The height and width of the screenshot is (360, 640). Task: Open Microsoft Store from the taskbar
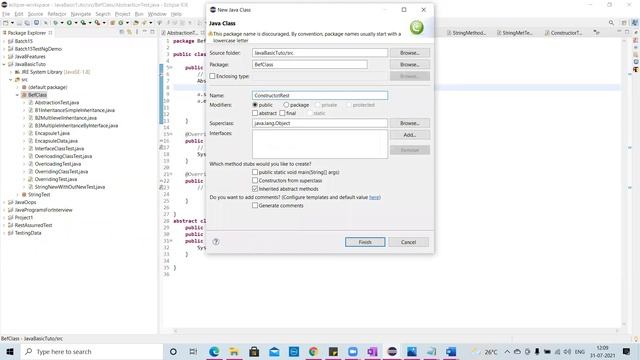pos(254,351)
